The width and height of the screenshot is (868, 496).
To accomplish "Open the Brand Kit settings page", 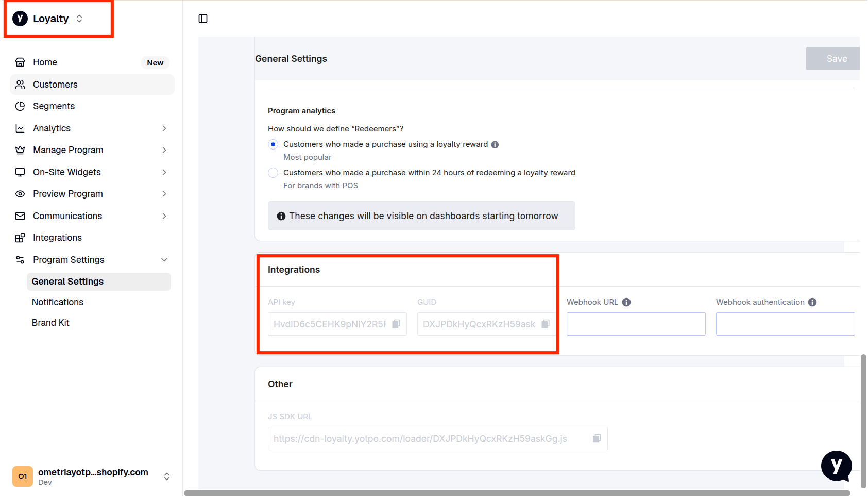I will (99, 323).
